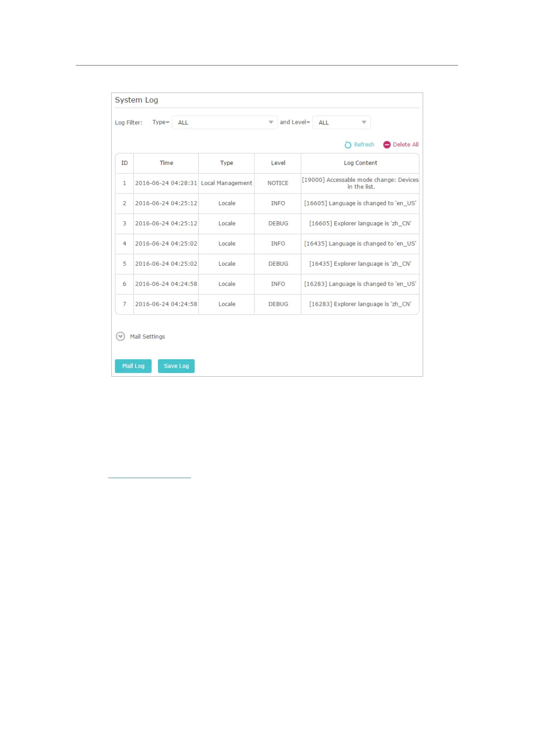Click the time cell in row 4
Image resolution: width=534 pixels, height=756 pixels.
coord(166,244)
